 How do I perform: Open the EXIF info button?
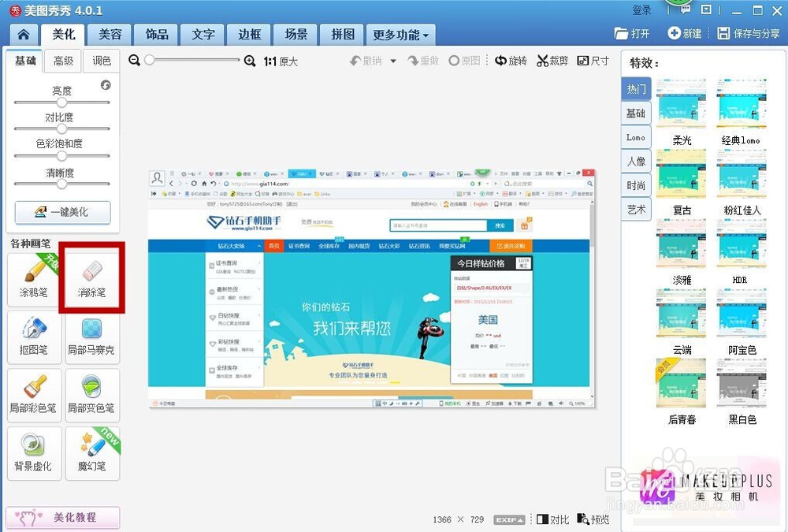(510, 519)
